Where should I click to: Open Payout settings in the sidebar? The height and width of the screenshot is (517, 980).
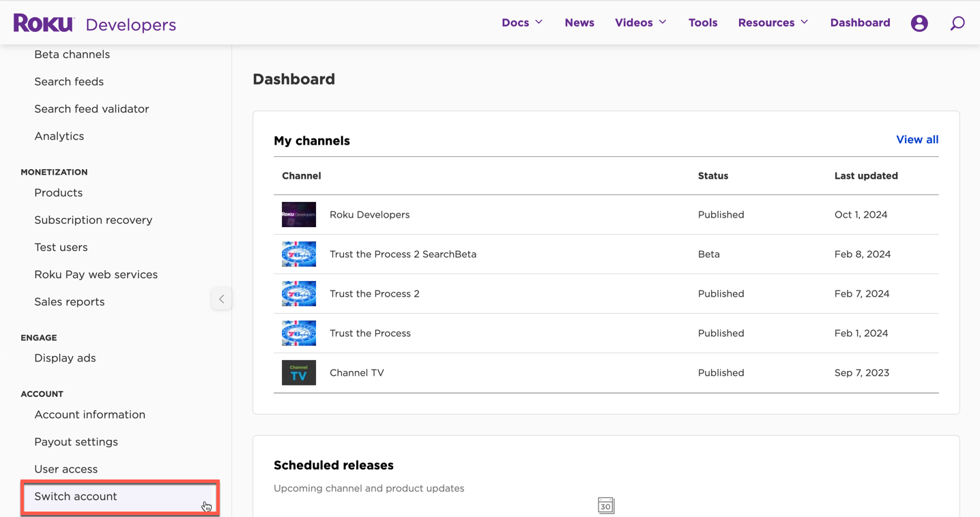(76, 442)
